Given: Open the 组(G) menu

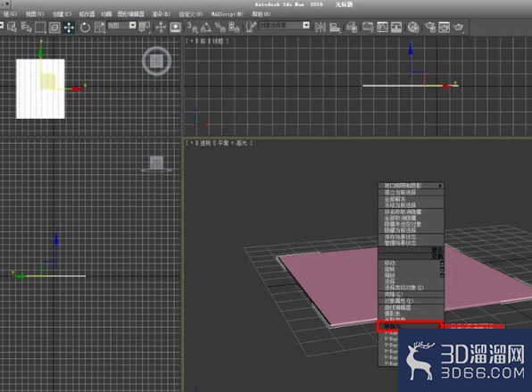Looking at the screenshot, I should tap(10, 14).
